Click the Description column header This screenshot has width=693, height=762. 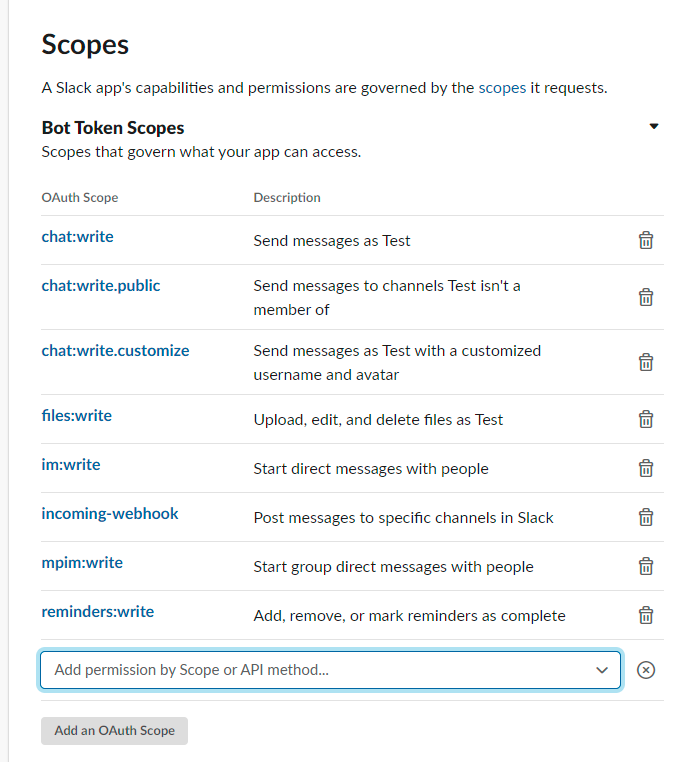(287, 198)
